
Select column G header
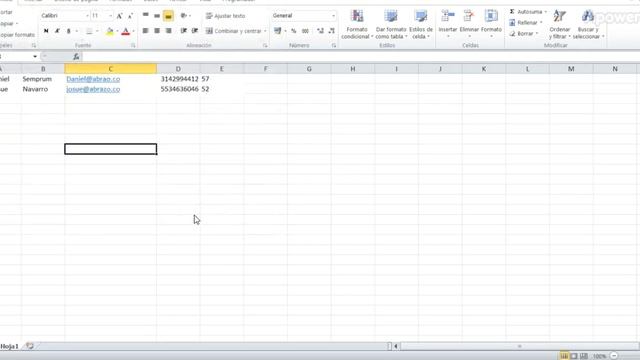click(x=309, y=69)
